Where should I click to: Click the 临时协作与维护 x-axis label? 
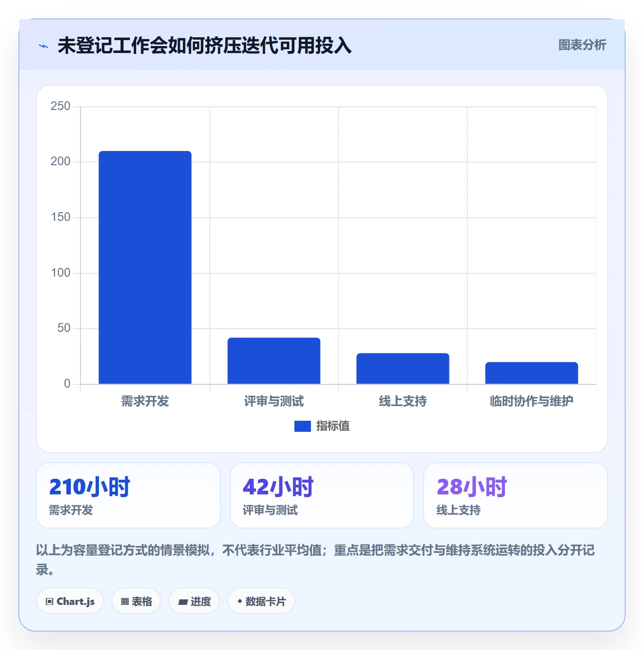point(531,401)
